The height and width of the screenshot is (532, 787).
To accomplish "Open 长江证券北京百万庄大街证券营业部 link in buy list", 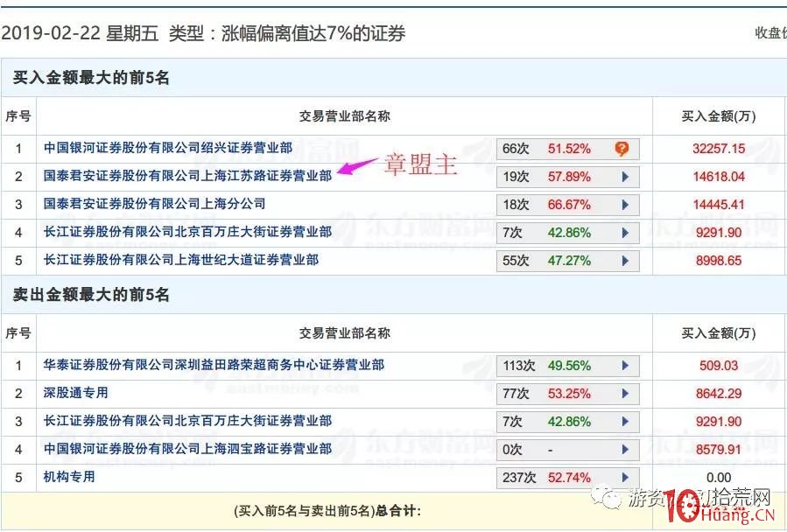I will 187,232.
